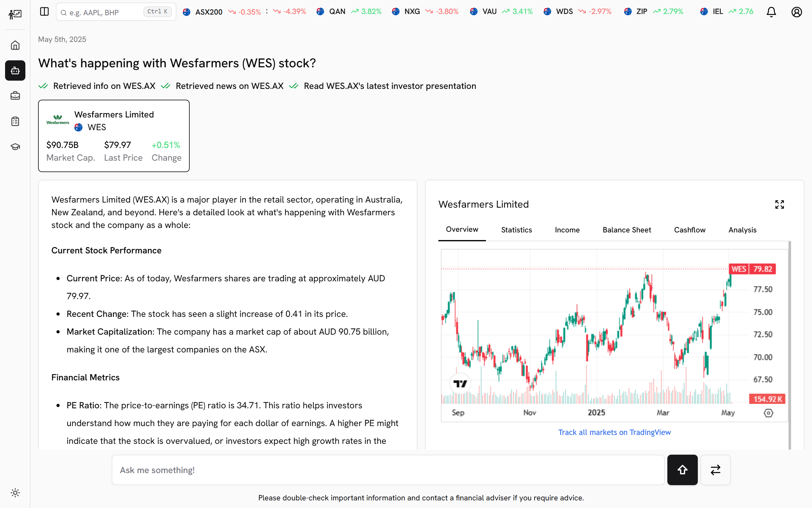Open the graduation cap learning icon
Viewport: 812px width, 508px height.
click(15, 147)
